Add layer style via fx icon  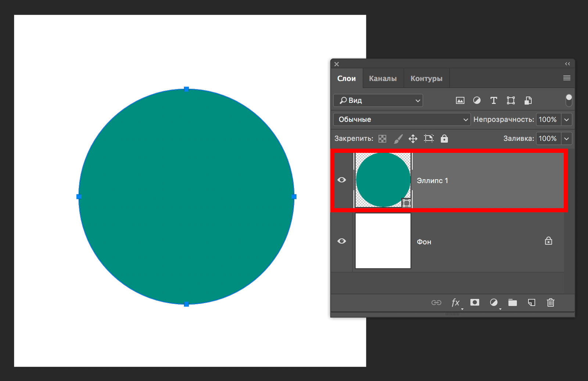click(455, 303)
